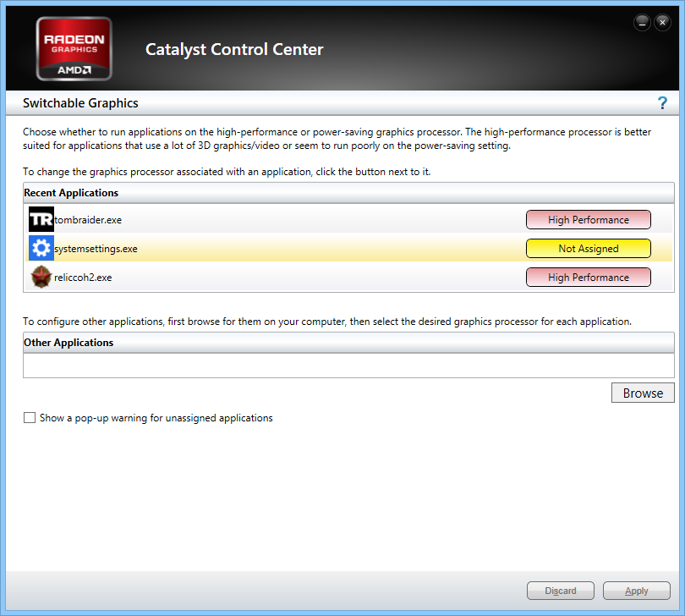Minimize the Catalyst Control Center window
Screen dimensions: 685x616
(644, 22)
